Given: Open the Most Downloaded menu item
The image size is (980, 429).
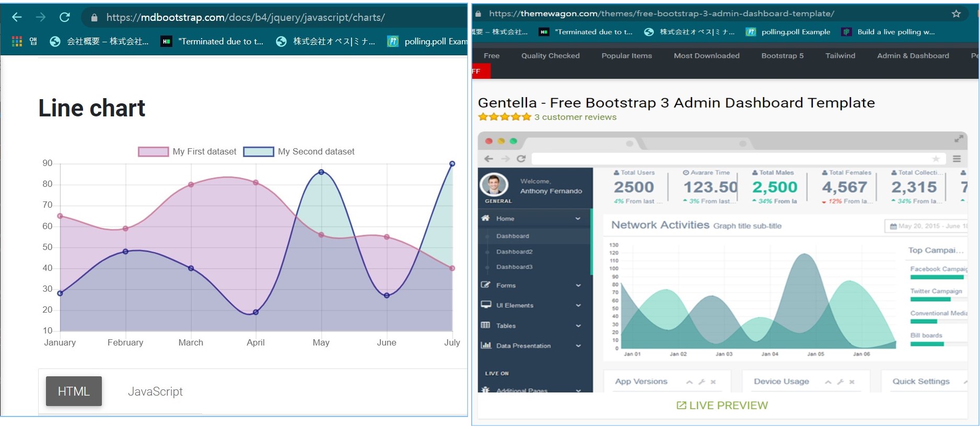Looking at the screenshot, I should 706,56.
